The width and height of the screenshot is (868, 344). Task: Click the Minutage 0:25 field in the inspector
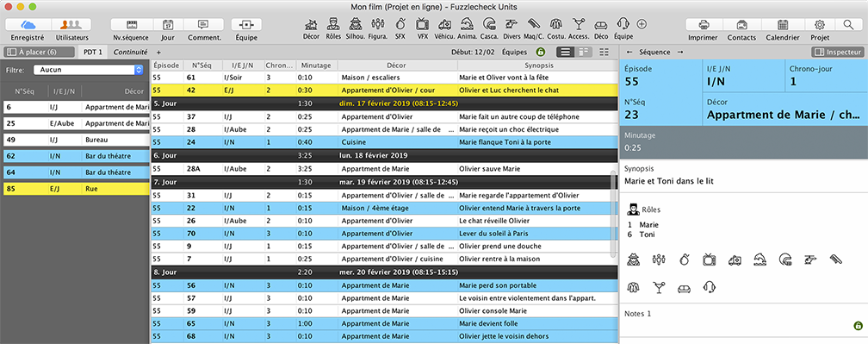tap(743, 143)
